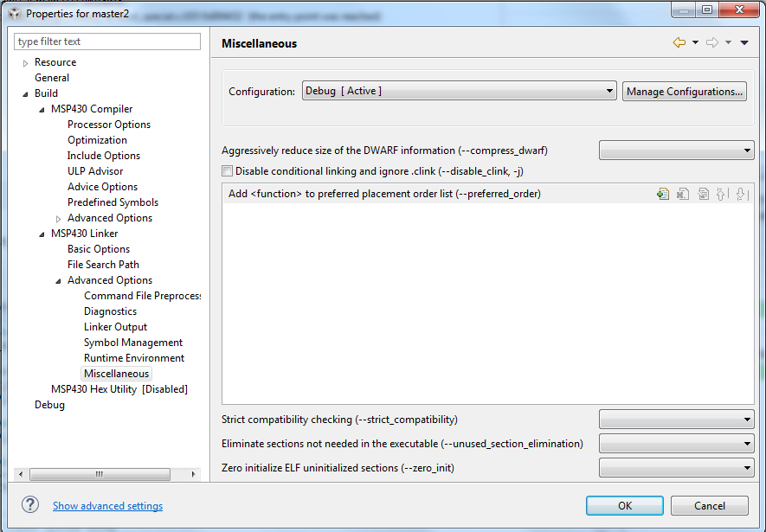Select General in the tree
The image size is (766, 532).
coord(52,78)
